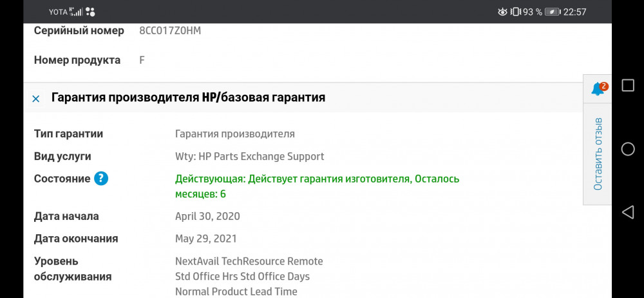Click the Гарантия производителя HP/базовая гарантия heading

[x=188, y=97]
